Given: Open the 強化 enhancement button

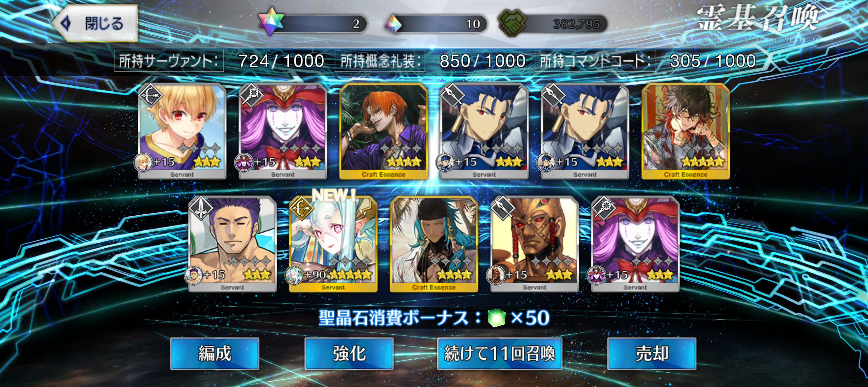Looking at the screenshot, I should pyautogui.click(x=349, y=354).
